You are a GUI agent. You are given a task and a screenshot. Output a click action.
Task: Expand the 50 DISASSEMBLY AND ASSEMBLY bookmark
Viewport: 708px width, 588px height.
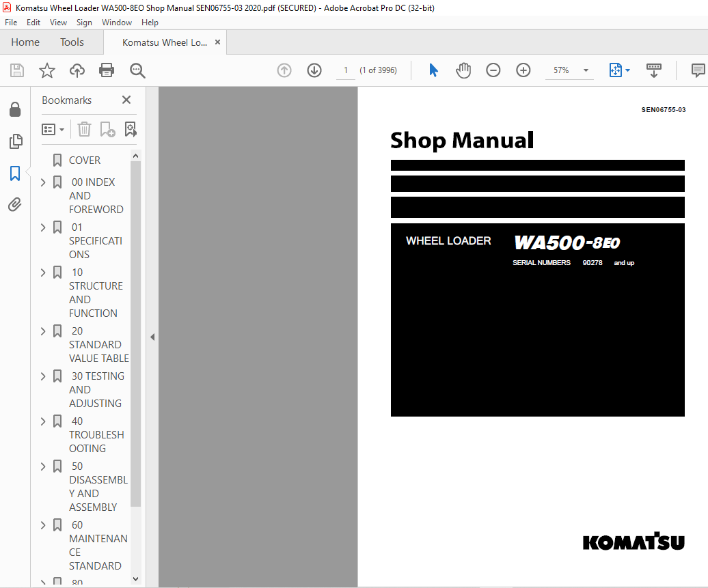point(43,466)
